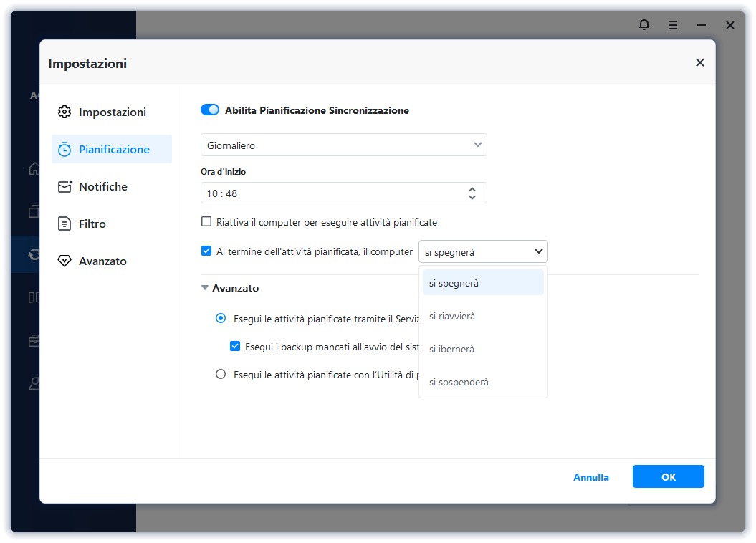
Task: Close the Impostazioni dialog with X
Action: pos(700,63)
